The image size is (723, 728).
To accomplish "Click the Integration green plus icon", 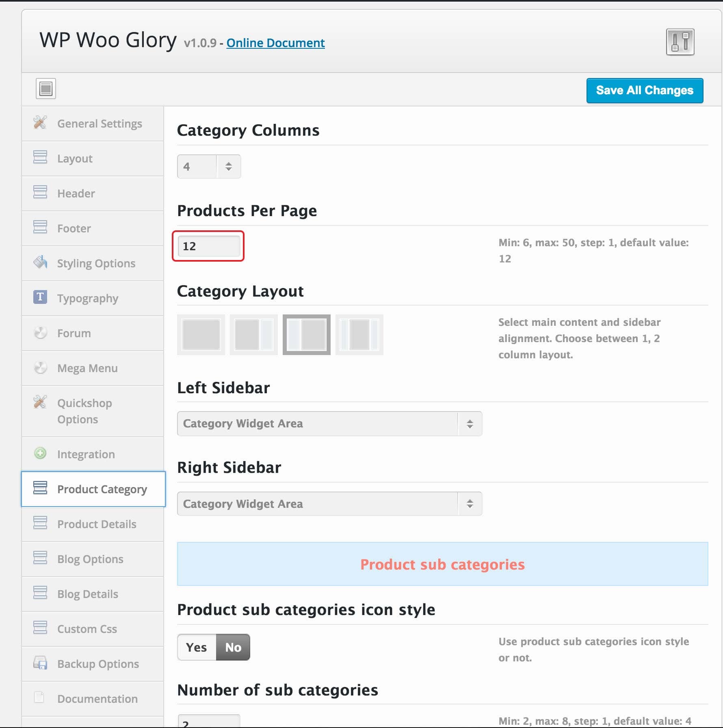I will pos(40,453).
